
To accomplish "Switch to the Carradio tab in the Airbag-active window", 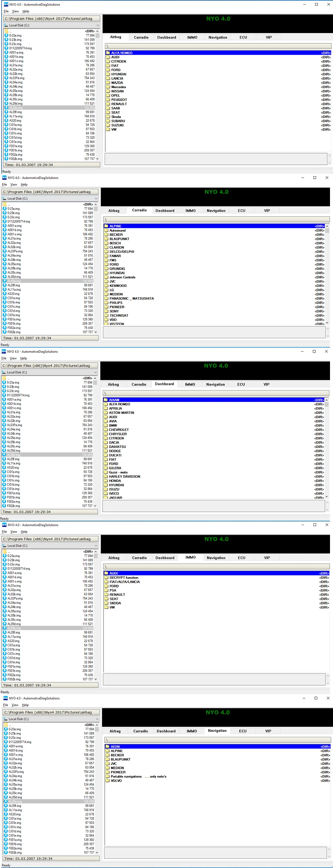I will tap(141, 37).
